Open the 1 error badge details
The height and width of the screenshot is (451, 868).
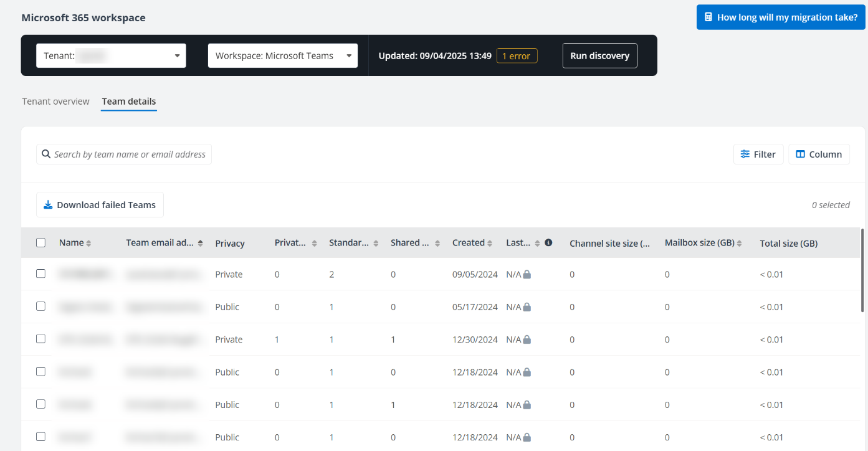(x=517, y=55)
